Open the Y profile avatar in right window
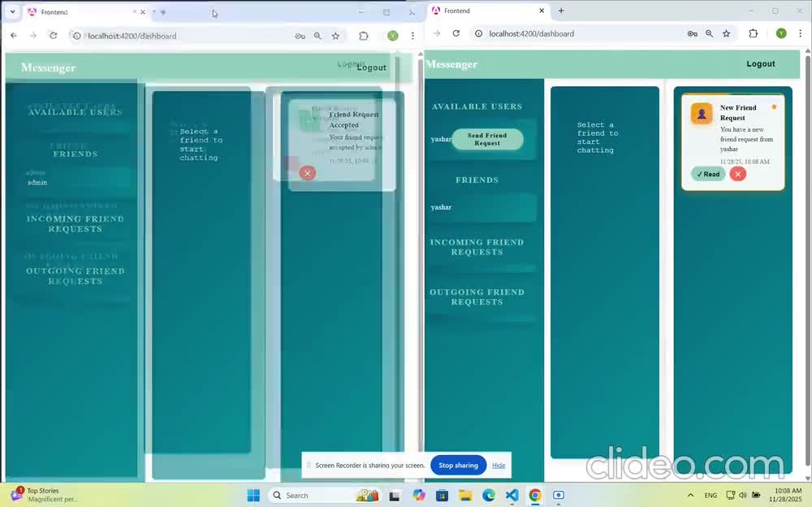 tap(781, 33)
